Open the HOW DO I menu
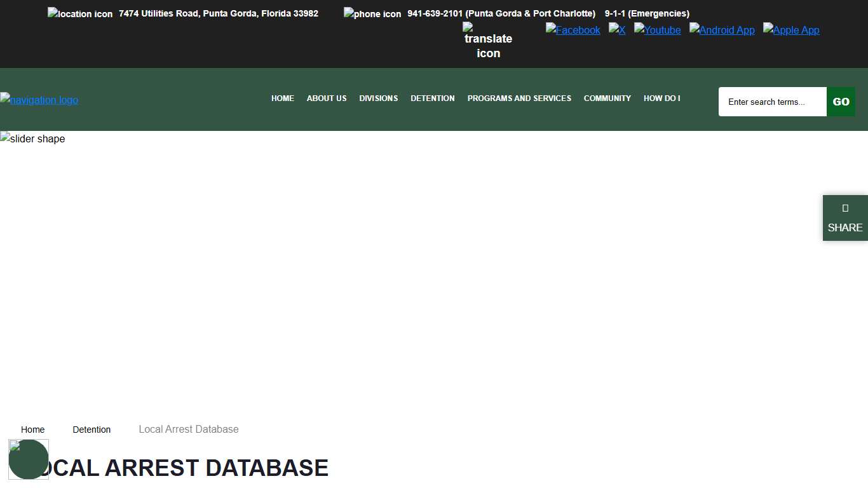868x488 pixels. pos(661,98)
